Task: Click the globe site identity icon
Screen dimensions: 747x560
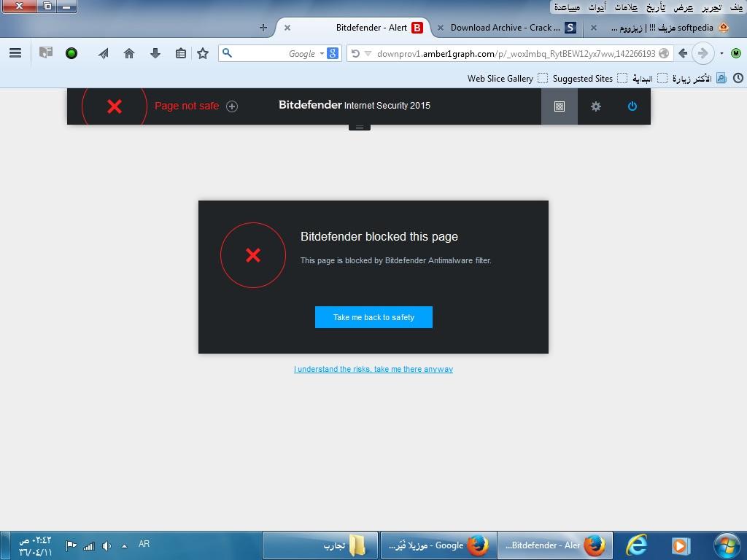Action: (664, 53)
